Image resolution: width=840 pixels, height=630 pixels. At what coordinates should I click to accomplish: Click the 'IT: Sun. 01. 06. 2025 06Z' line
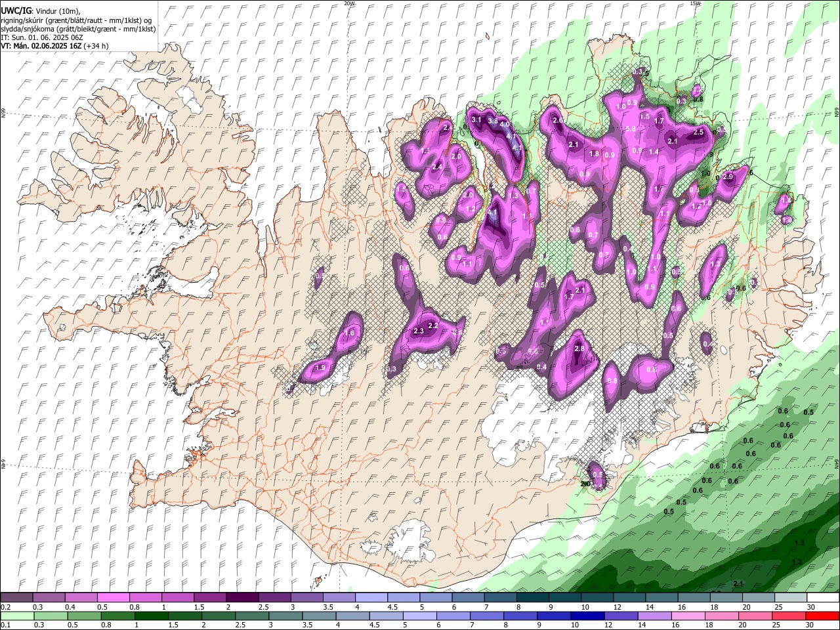point(42,37)
